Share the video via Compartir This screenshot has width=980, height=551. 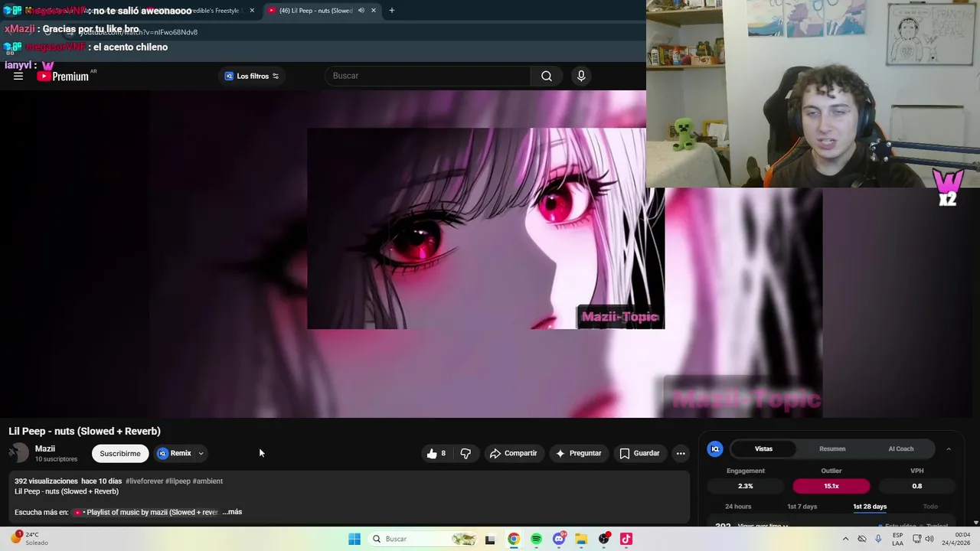click(x=513, y=453)
